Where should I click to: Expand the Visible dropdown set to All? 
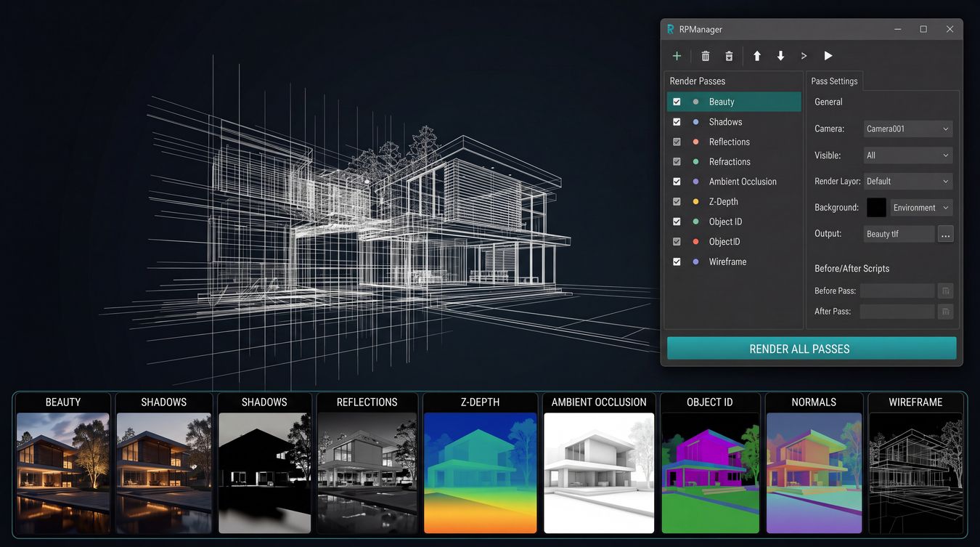tap(908, 155)
